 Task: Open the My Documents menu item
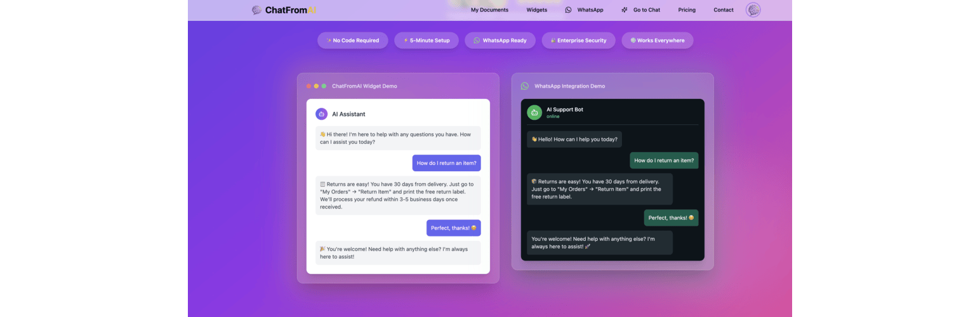point(489,10)
